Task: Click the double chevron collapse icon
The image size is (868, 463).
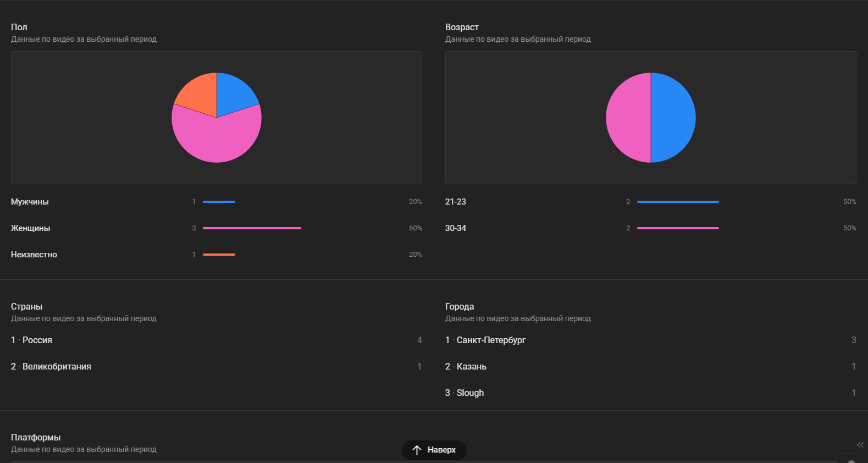Action: point(860,445)
